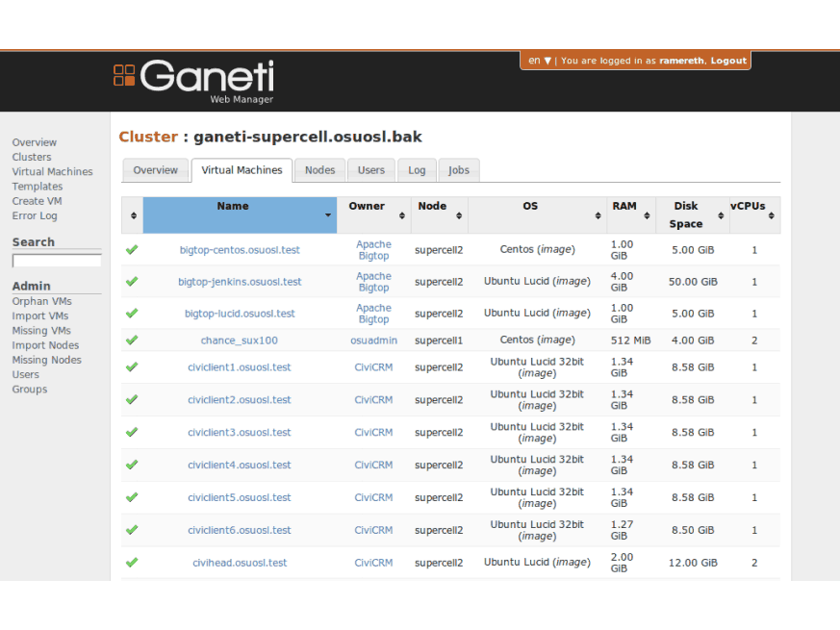Open civihead.osuosl.test VM
The width and height of the screenshot is (840, 630).
point(240,563)
